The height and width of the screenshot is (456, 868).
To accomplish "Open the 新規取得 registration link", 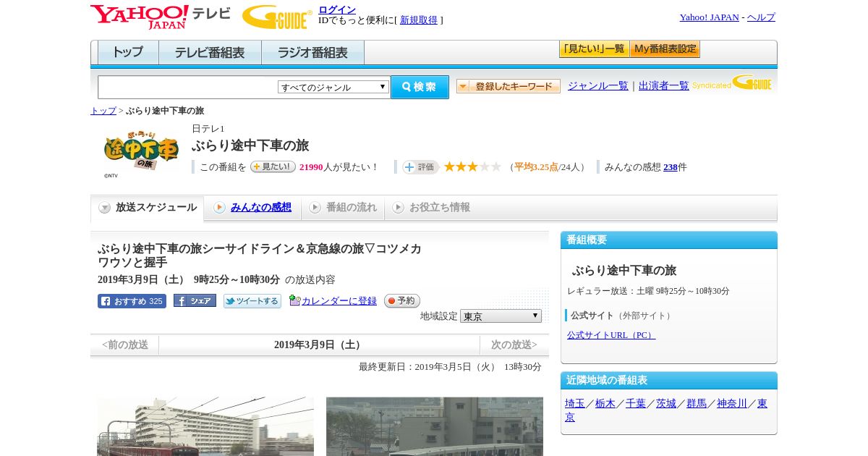I will [x=419, y=20].
